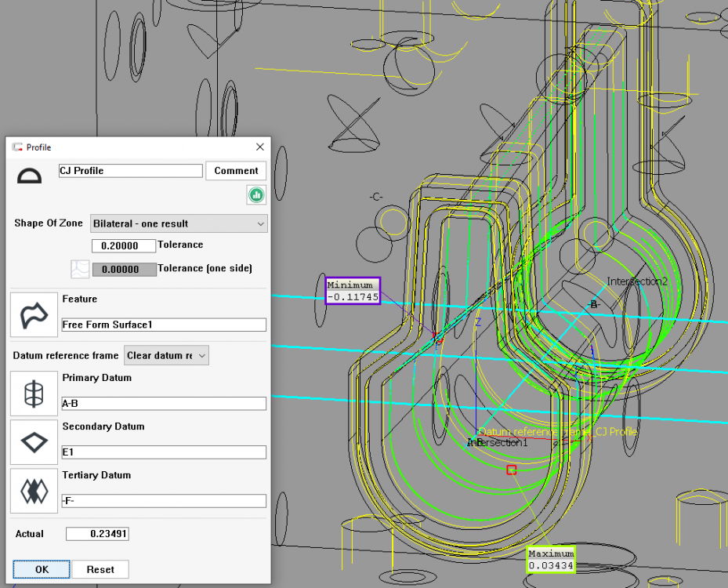
Task: Click the CJ Profile name field
Action: pyautogui.click(x=130, y=170)
